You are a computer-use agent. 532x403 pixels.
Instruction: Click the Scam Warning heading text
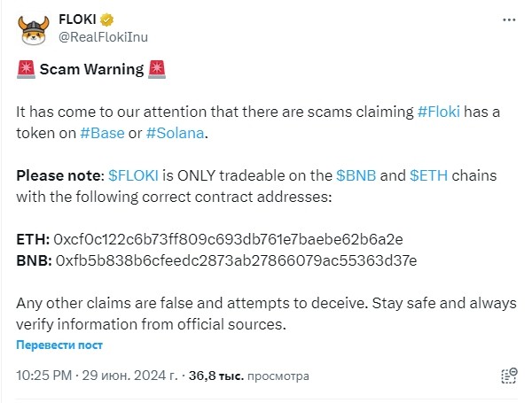pyautogui.click(x=91, y=69)
